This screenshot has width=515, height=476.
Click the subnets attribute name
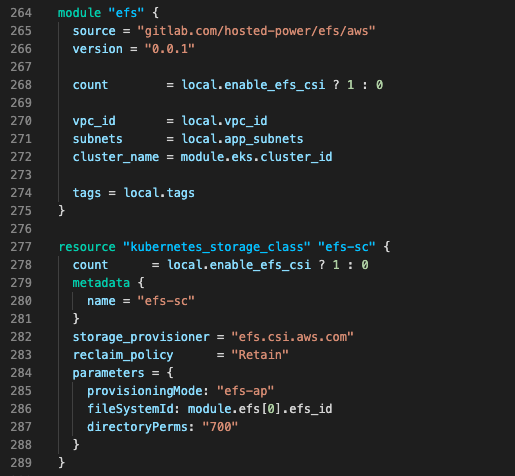pyautogui.click(x=97, y=139)
